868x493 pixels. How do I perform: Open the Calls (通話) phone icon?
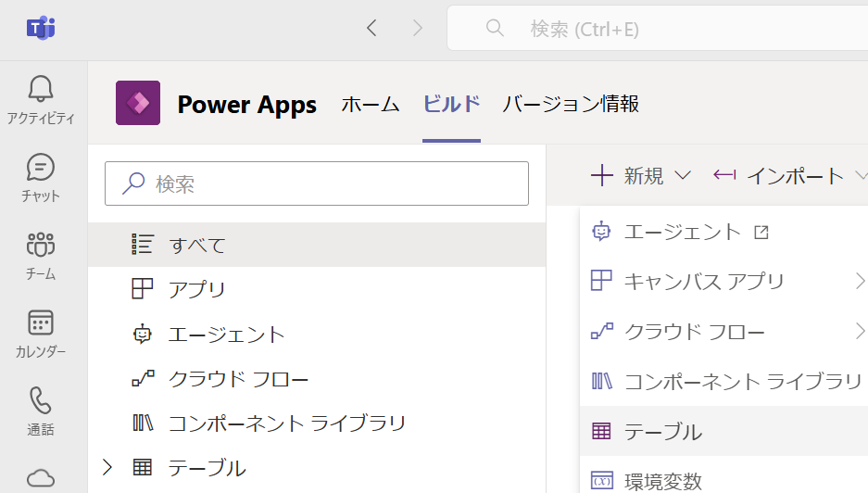[41, 400]
